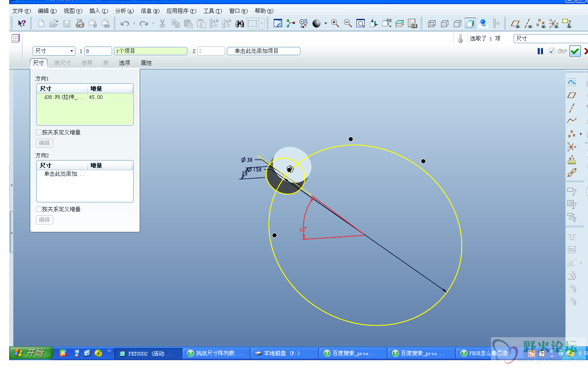Click the zoom out magnifier icon
The width and height of the screenshot is (588, 368).
coord(348,23)
